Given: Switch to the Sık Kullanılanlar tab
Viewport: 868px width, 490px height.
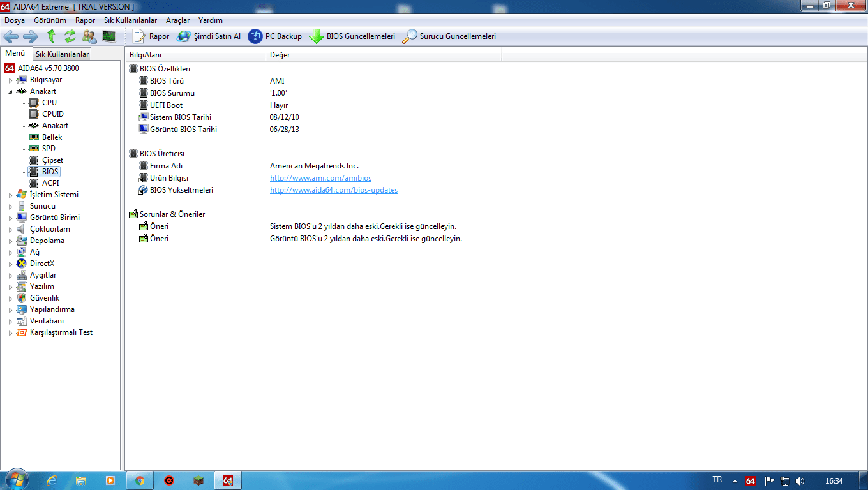Looking at the screenshot, I should click(62, 54).
